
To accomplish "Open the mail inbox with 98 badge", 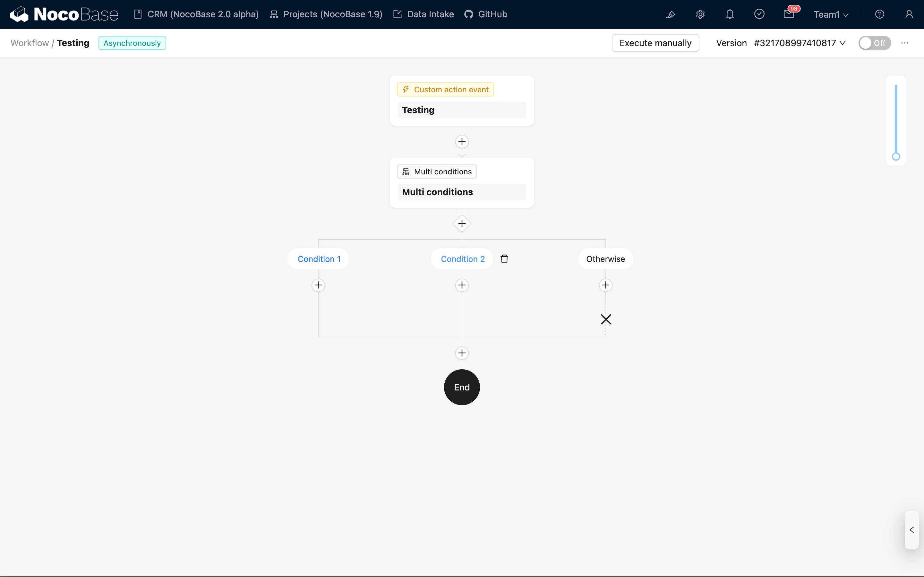I will [789, 14].
